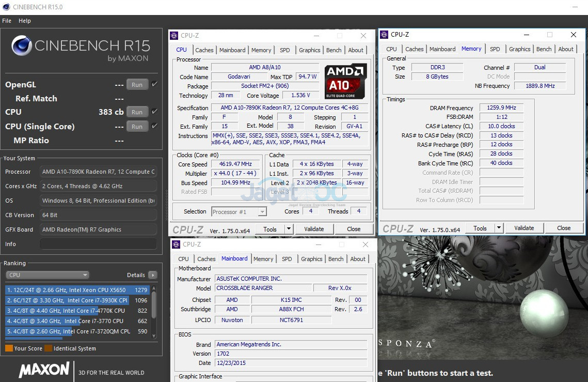This screenshot has width=588, height=382.
Task: Click the Cinebench icon in the title bar
Action: pyautogui.click(x=6, y=7)
